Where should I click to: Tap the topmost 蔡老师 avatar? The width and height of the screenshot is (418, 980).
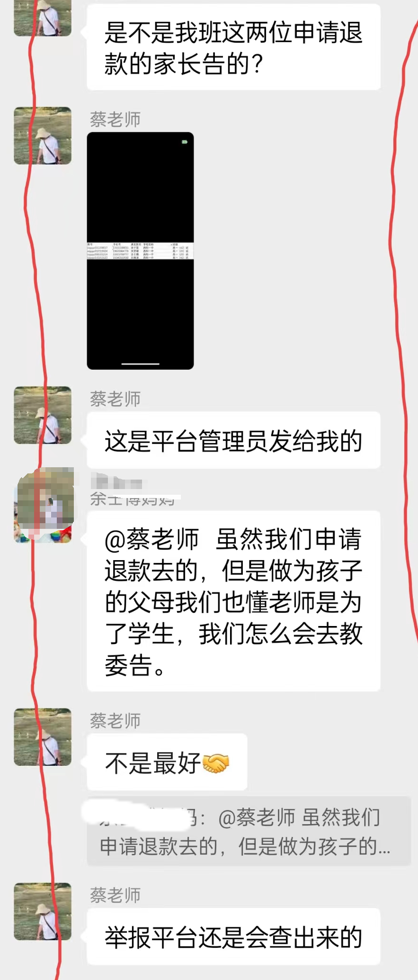(43, 18)
